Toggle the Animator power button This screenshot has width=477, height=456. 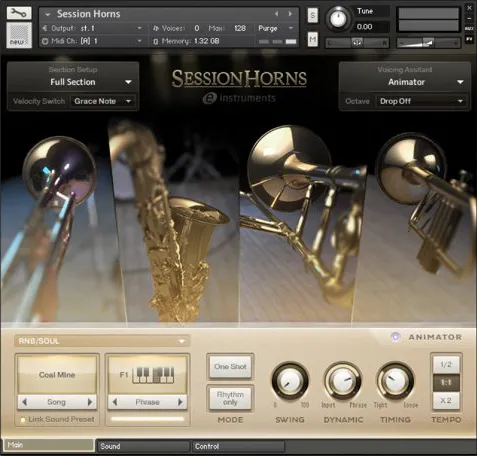(x=395, y=337)
